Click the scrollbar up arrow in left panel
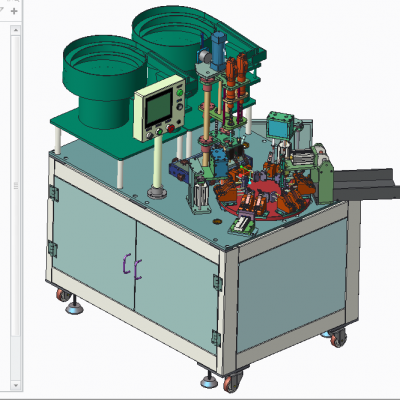The height and width of the screenshot is (400, 400). click(x=16, y=30)
